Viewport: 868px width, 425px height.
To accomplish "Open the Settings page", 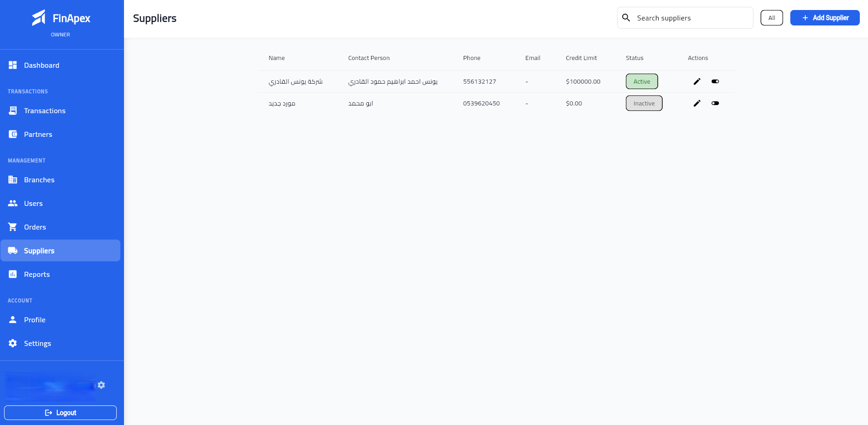I will tap(60, 344).
